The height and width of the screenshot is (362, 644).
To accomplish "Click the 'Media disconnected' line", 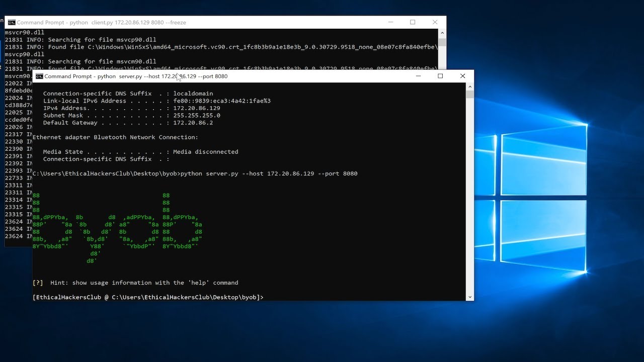I will [x=140, y=152].
